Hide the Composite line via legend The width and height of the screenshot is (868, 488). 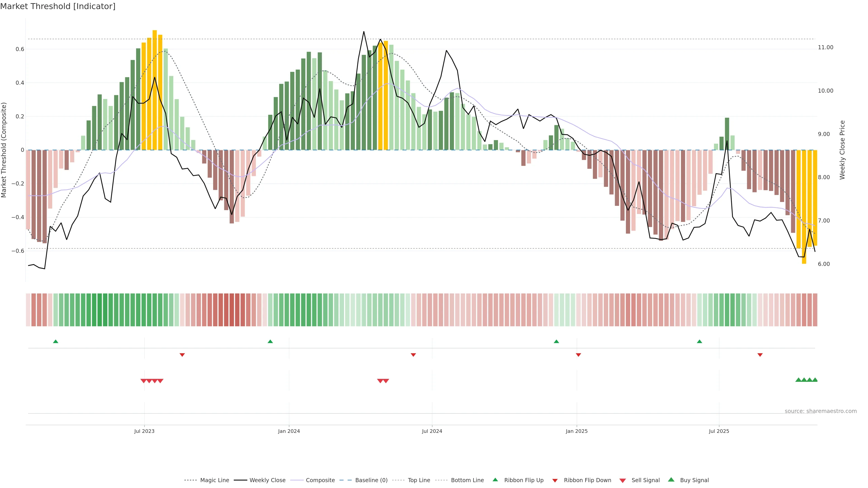[320, 480]
